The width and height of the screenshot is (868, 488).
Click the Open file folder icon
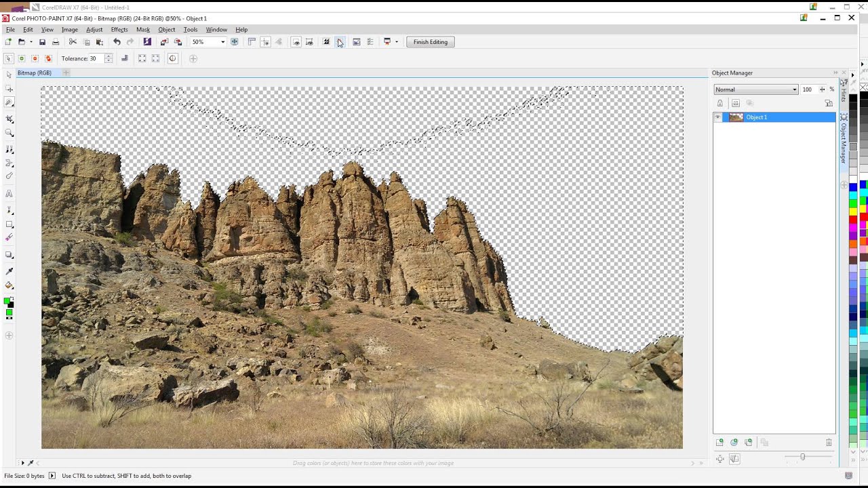(x=21, y=42)
